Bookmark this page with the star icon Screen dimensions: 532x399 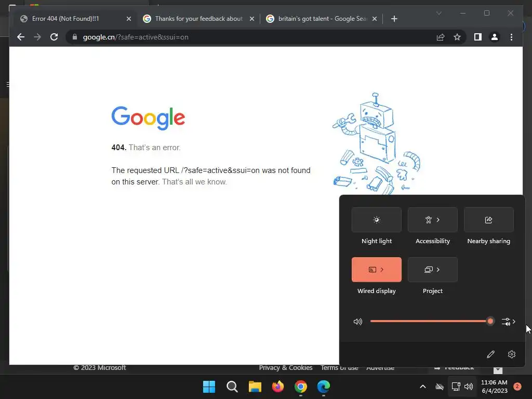click(457, 37)
